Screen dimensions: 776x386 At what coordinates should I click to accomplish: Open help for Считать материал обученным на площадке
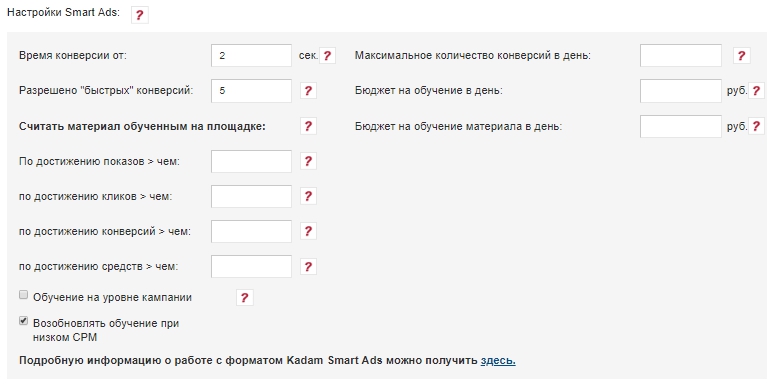click(x=308, y=126)
